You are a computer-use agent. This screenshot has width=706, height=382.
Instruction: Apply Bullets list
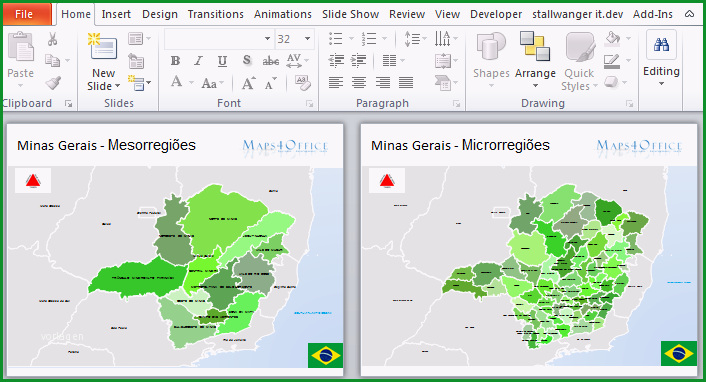click(336, 39)
